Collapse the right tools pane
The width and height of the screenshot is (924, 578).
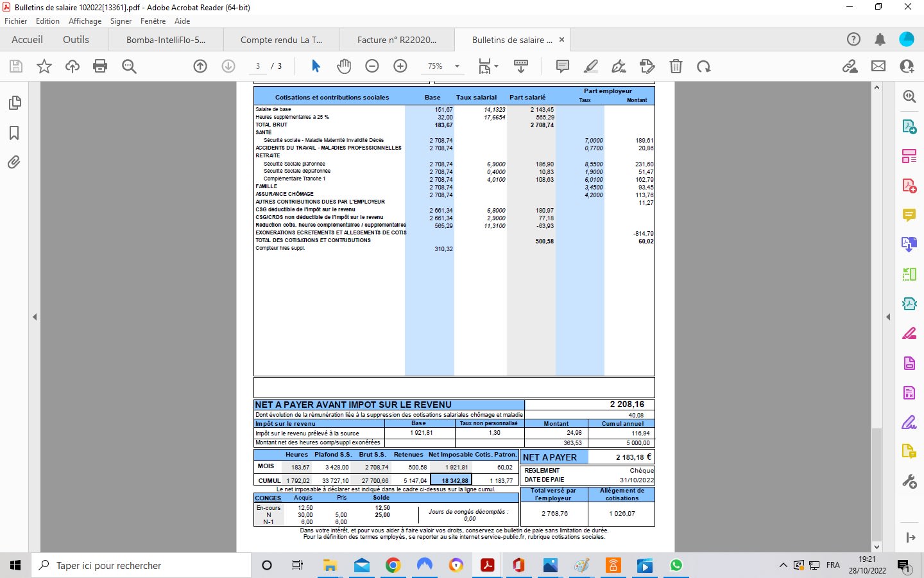click(x=888, y=317)
